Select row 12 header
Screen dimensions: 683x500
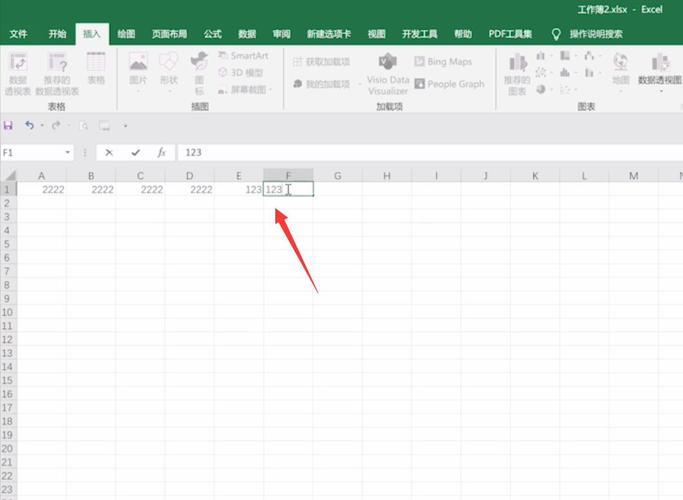click(x=7, y=339)
